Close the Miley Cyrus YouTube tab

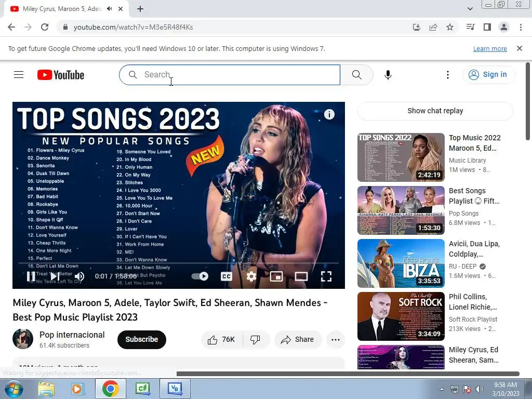121,9
